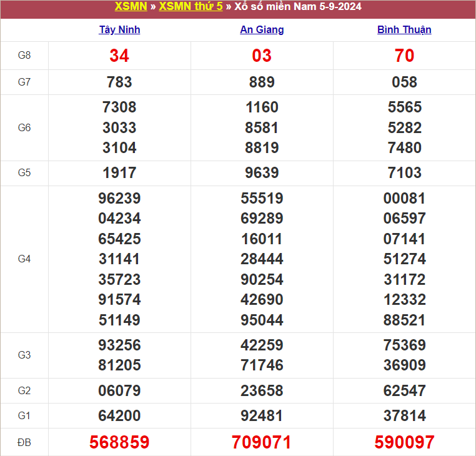Select the title text Xổ số miền Nam 5-9-2024
Screen dimensions: 476x456
coord(298,6)
